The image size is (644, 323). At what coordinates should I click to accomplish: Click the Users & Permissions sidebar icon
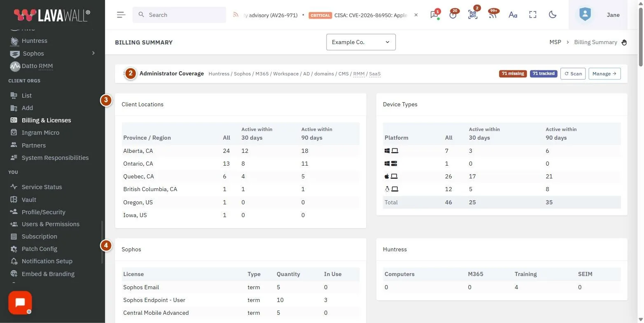coord(14,224)
